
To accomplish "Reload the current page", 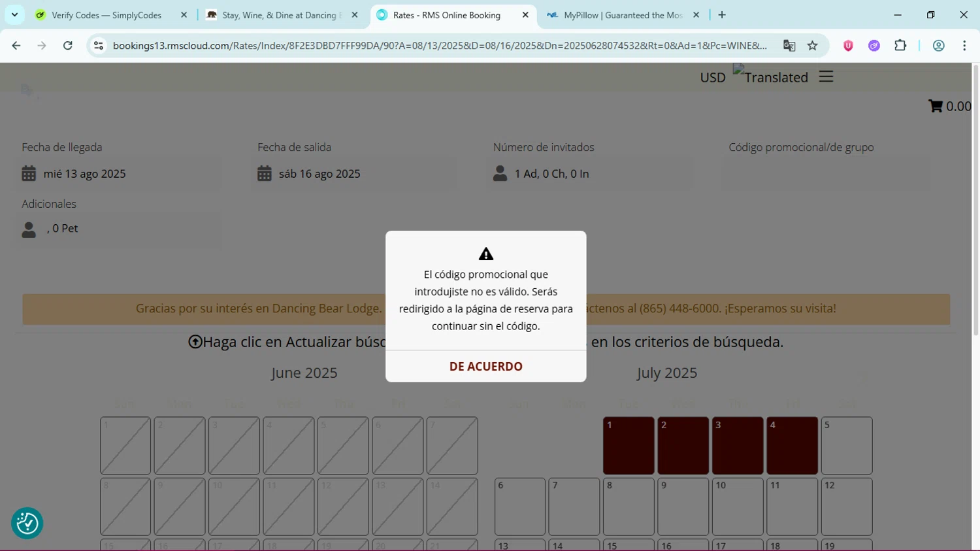I will pos(68,46).
